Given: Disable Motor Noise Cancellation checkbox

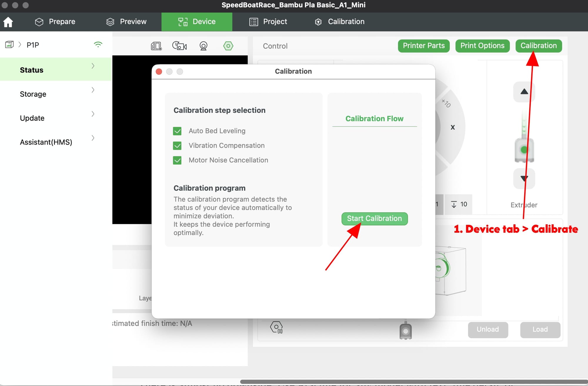Looking at the screenshot, I should (x=177, y=160).
